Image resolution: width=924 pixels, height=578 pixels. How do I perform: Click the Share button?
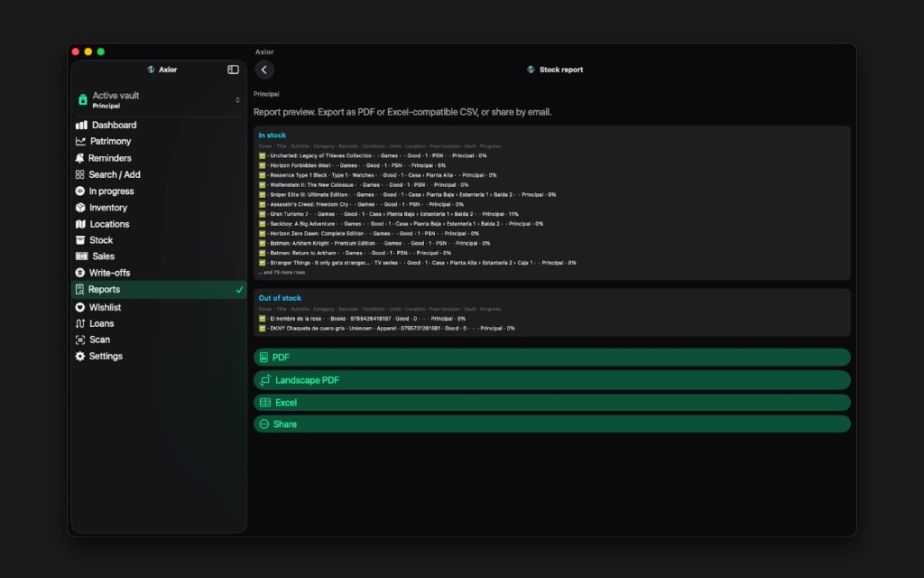click(x=552, y=424)
